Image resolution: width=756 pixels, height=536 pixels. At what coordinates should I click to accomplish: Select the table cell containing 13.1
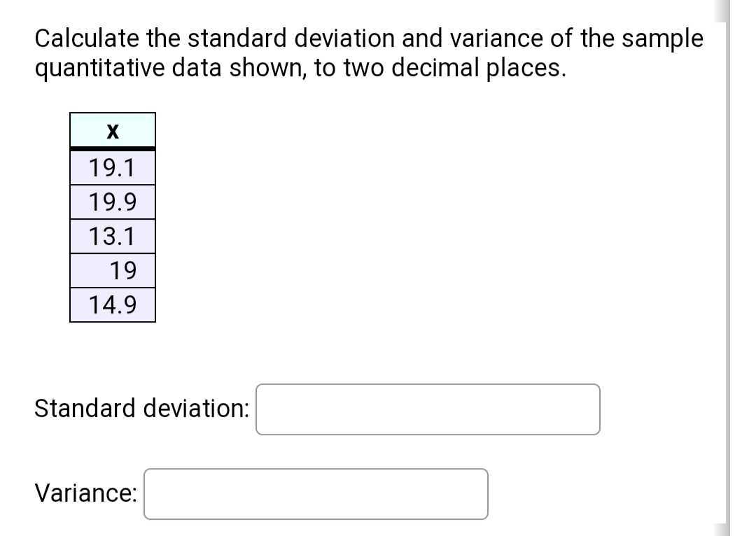[112, 236]
